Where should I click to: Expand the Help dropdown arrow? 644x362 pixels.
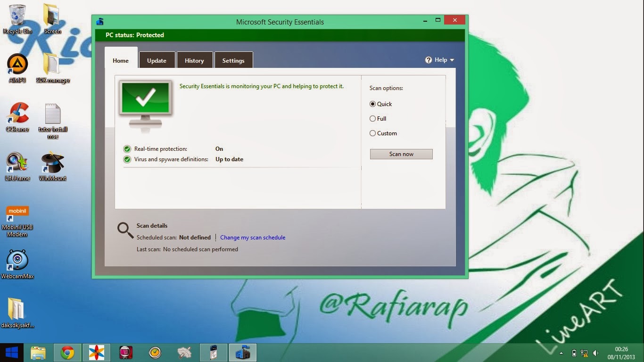coord(452,60)
